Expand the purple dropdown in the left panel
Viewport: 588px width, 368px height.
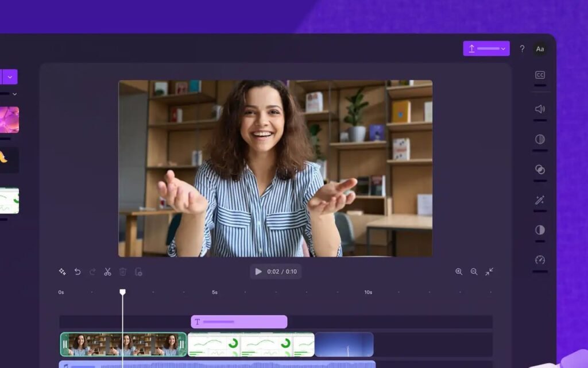[x=10, y=77]
